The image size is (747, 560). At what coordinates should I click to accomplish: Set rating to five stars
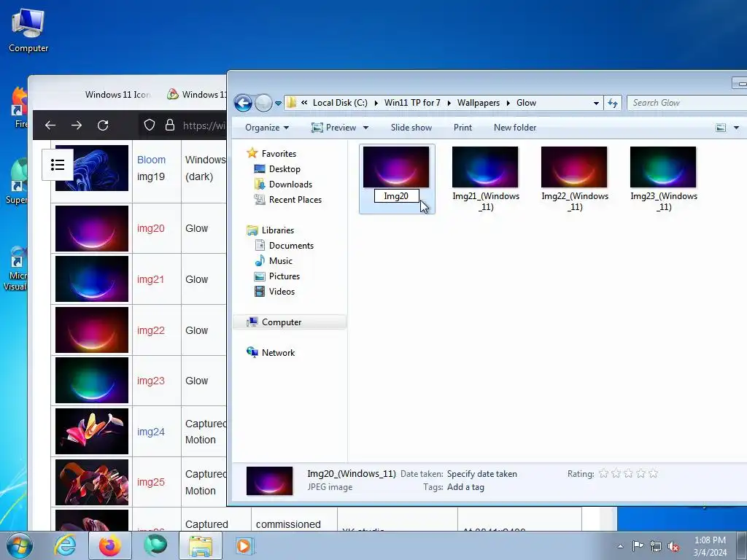(653, 473)
